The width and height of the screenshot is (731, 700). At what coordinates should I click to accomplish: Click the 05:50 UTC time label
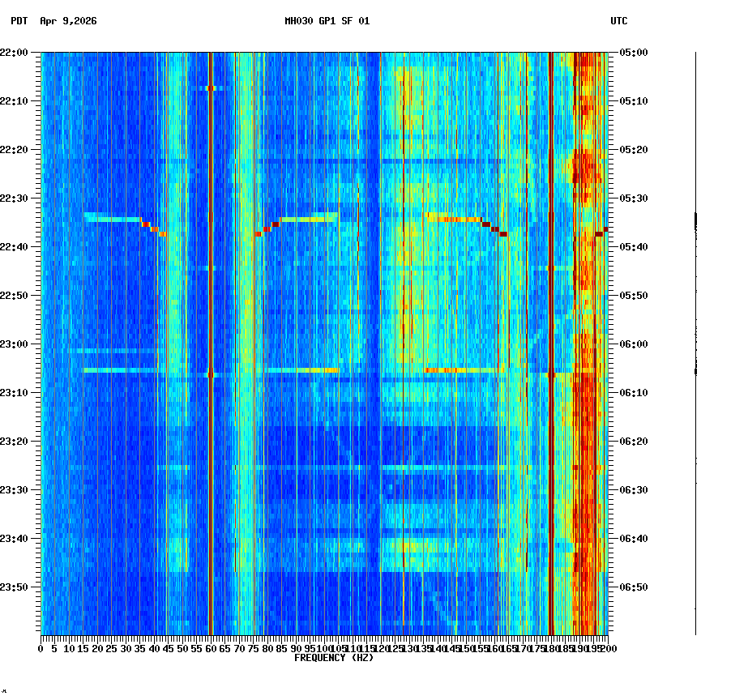click(x=634, y=296)
